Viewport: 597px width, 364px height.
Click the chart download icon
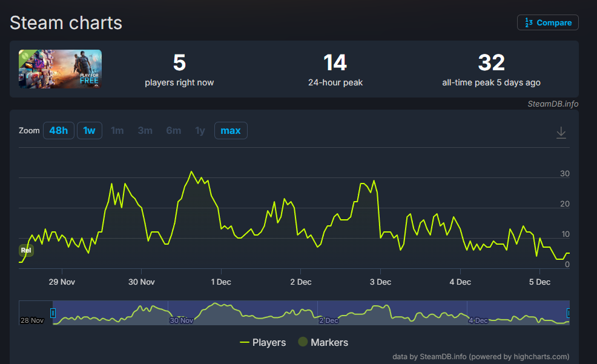(561, 132)
